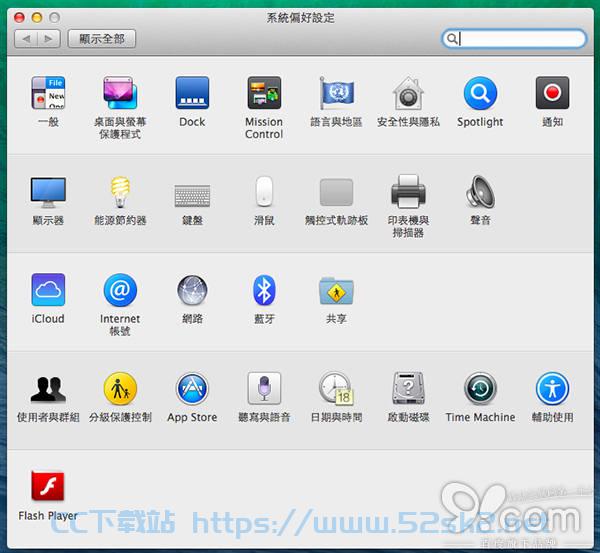Open Internet Accounts (Internet 帳號) pane

(120, 290)
